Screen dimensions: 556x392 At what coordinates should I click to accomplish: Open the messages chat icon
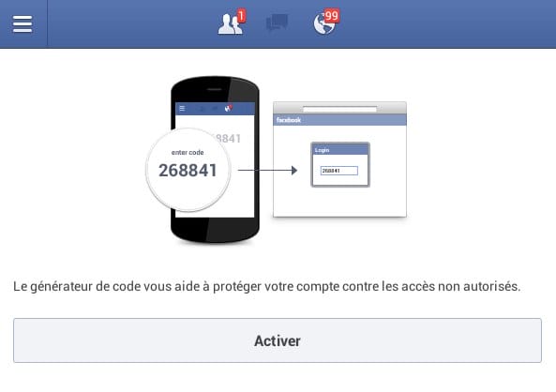(277, 23)
